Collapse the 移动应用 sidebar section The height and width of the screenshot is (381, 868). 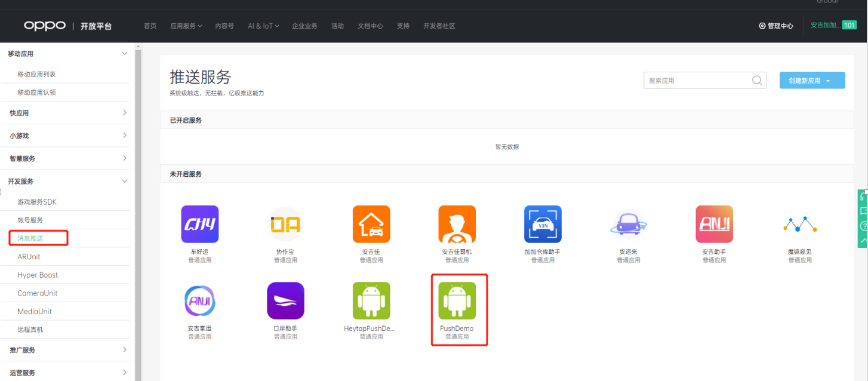pyautogui.click(x=124, y=54)
